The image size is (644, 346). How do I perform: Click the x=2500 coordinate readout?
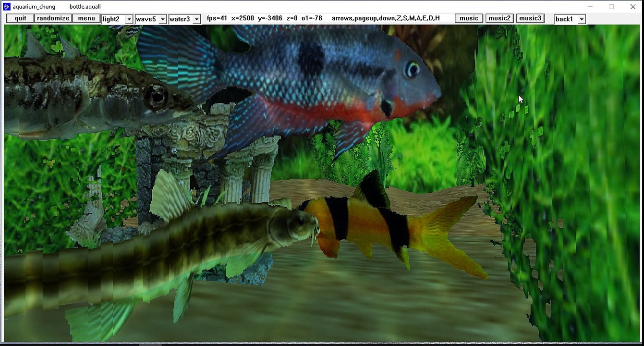(243, 18)
